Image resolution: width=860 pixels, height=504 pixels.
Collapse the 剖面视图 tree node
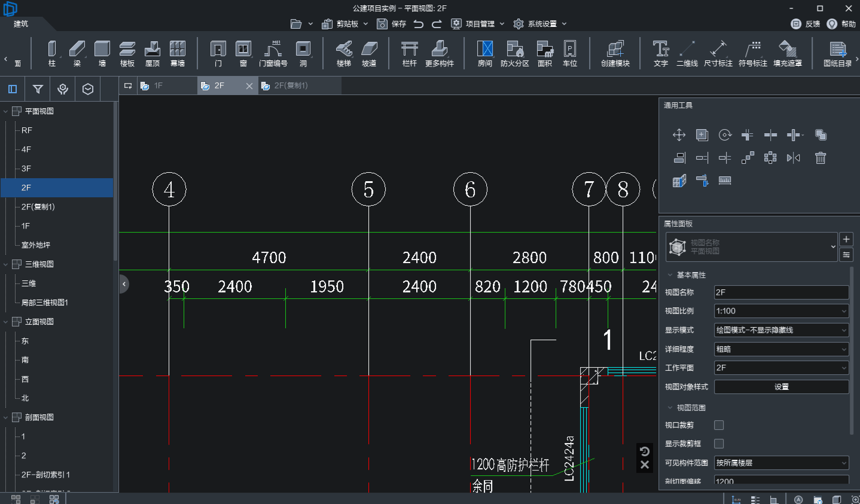(x=6, y=417)
